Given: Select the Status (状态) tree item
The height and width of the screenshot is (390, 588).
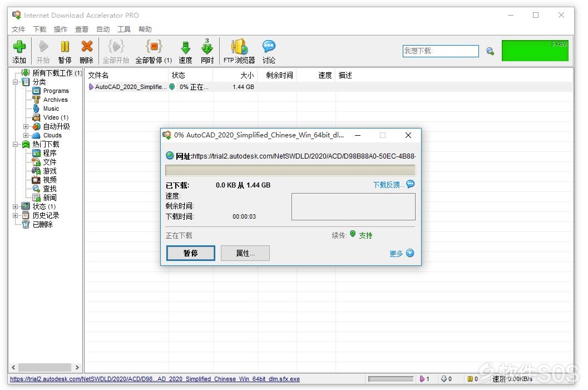Looking at the screenshot, I should 44,206.
